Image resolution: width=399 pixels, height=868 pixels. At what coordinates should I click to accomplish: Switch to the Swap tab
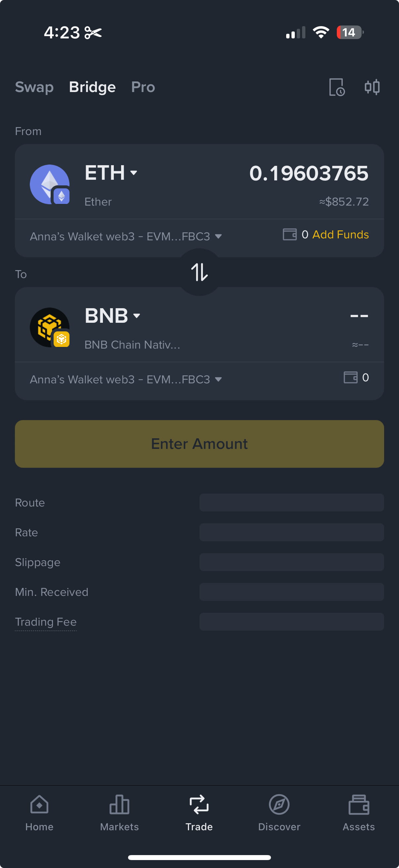click(x=34, y=87)
